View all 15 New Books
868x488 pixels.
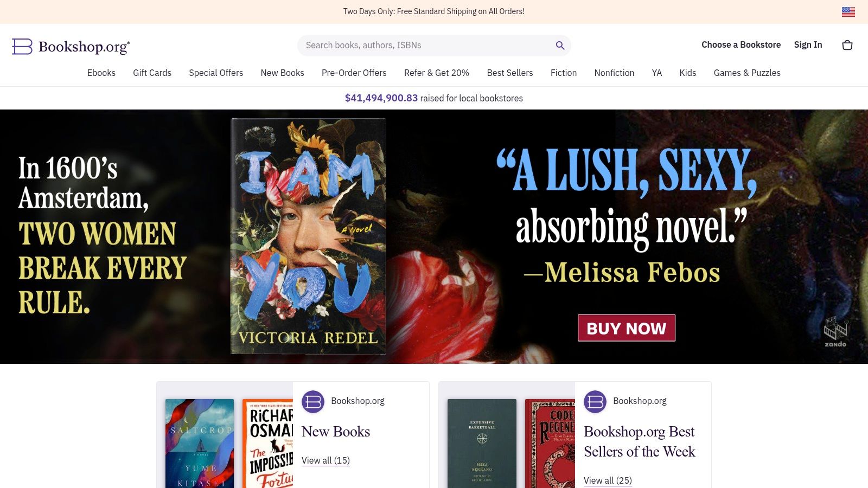coord(325,460)
